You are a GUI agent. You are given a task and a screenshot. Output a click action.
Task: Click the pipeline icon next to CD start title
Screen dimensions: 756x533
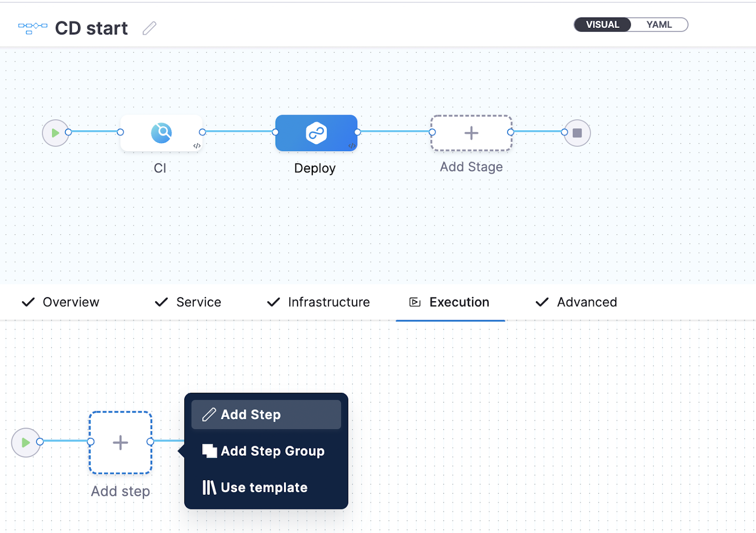[31, 27]
